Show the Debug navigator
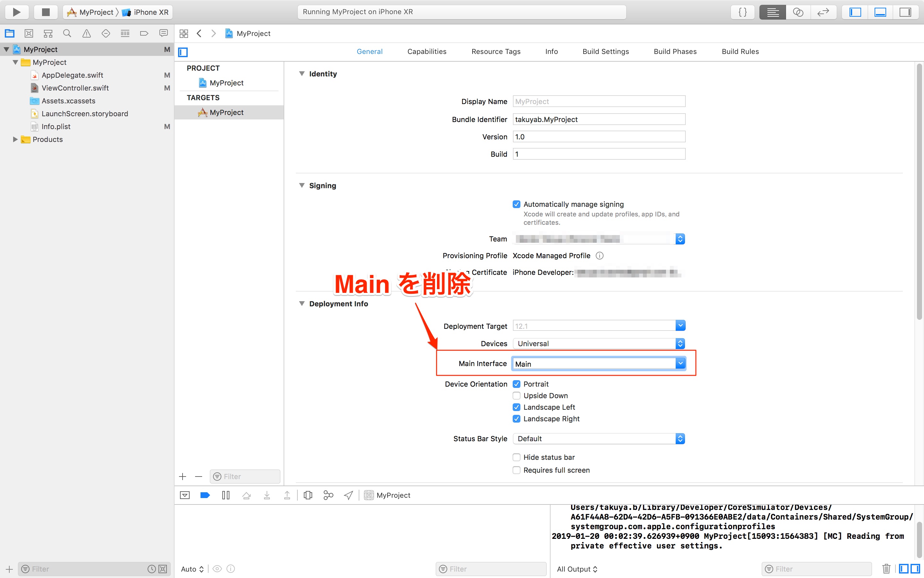 pos(125,34)
